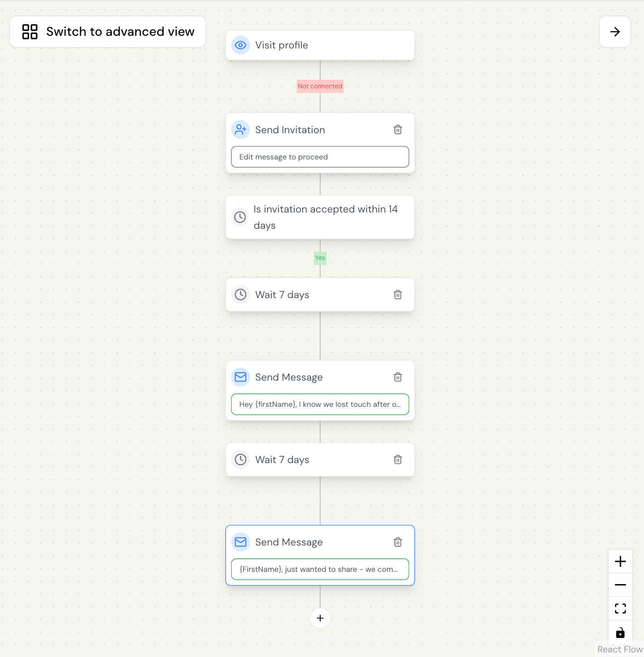Open the 'Edit message to proceed' field
This screenshot has height=657, width=644.
320,157
